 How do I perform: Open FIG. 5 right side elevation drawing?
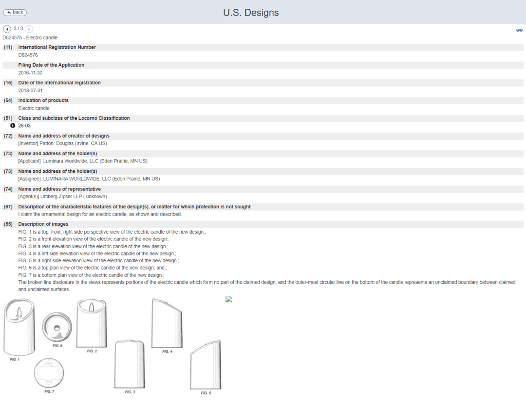pos(206,365)
